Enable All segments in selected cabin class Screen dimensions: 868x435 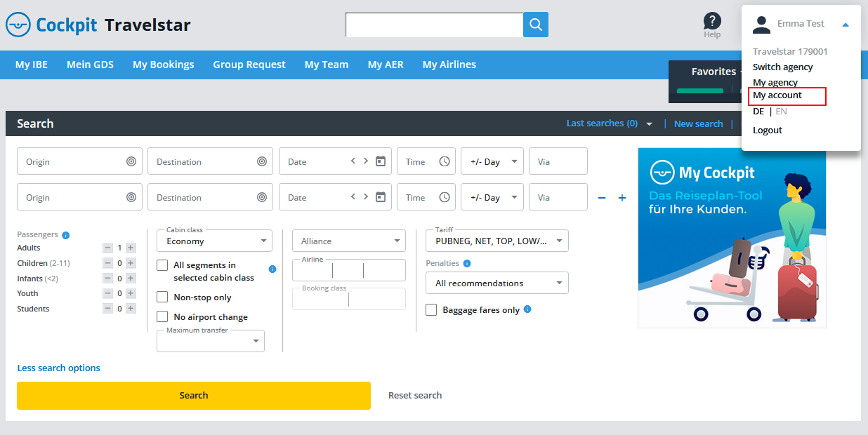[162, 265]
